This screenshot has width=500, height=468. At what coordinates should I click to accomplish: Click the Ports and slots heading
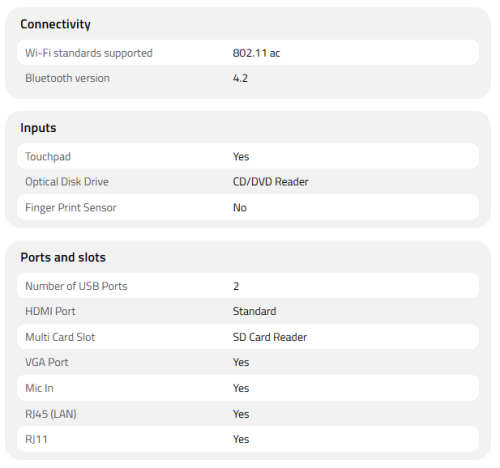[x=63, y=257]
